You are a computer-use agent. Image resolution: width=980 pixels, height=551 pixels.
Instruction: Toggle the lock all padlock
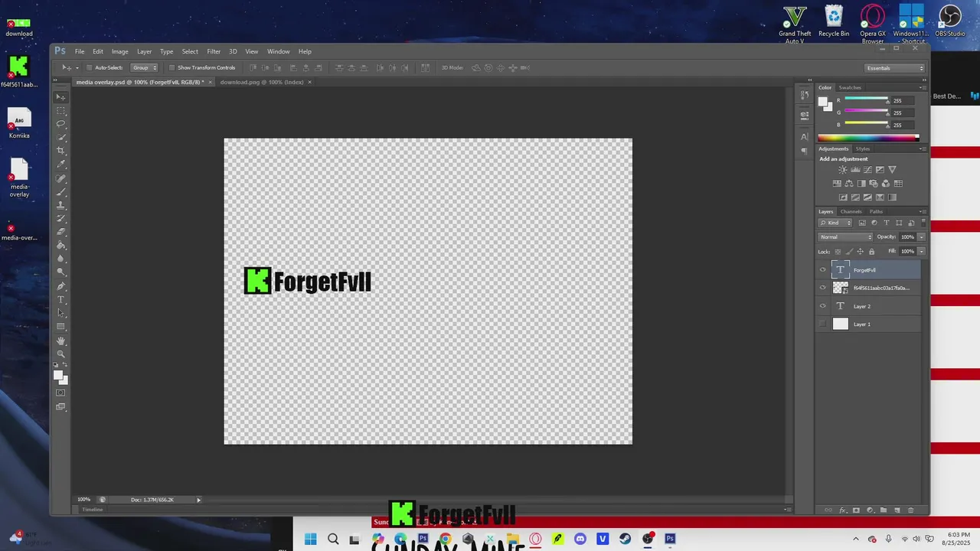(x=871, y=251)
